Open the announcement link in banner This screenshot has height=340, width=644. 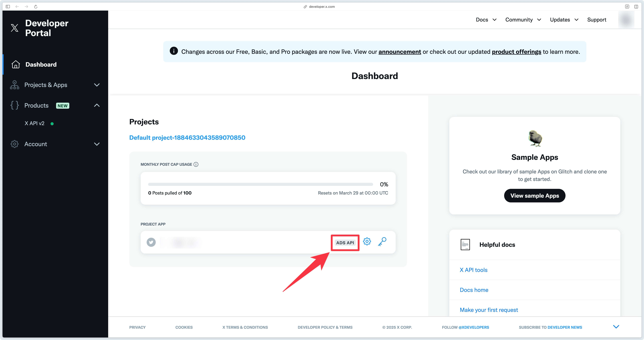click(400, 52)
